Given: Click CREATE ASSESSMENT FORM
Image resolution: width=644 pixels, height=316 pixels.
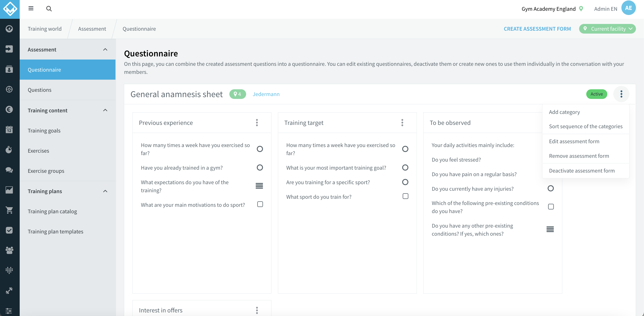Looking at the screenshot, I should pos(537,28).
